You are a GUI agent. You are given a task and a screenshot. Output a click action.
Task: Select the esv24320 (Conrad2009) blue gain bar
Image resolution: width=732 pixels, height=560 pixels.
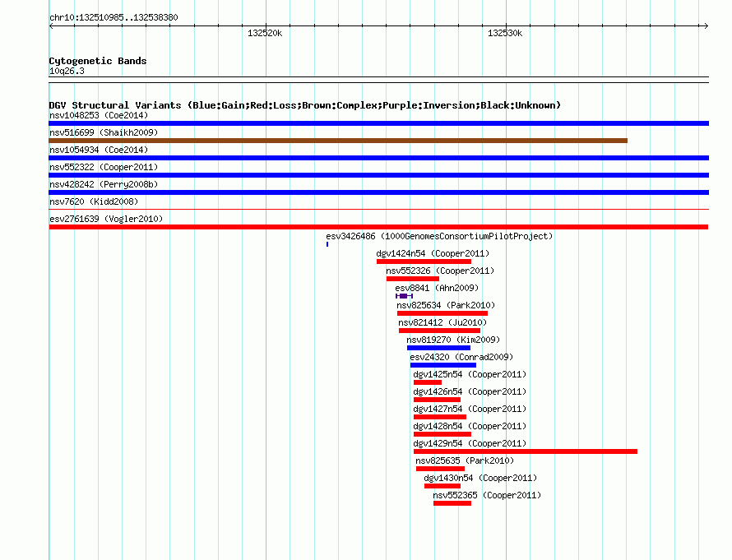443,365
